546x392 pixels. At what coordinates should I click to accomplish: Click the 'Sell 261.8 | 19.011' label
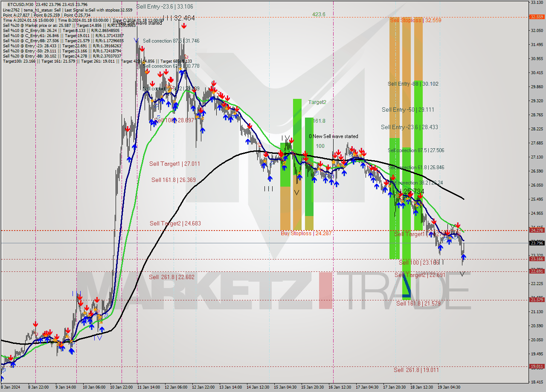point(416,370)
